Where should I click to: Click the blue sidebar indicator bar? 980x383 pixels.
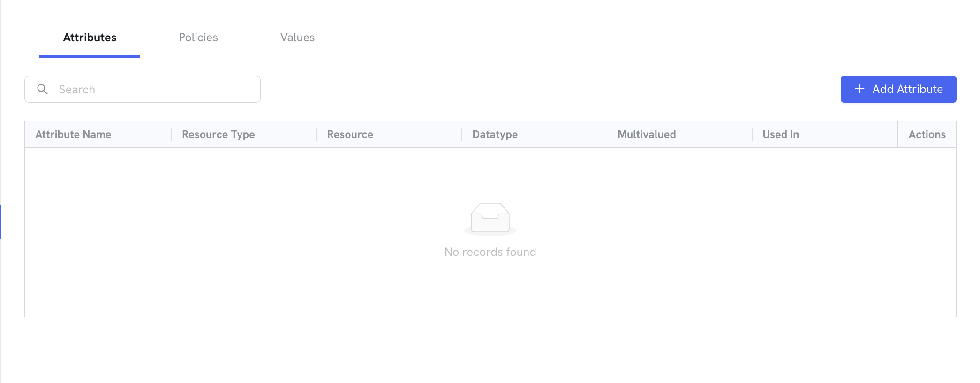(x=0, y=222)
